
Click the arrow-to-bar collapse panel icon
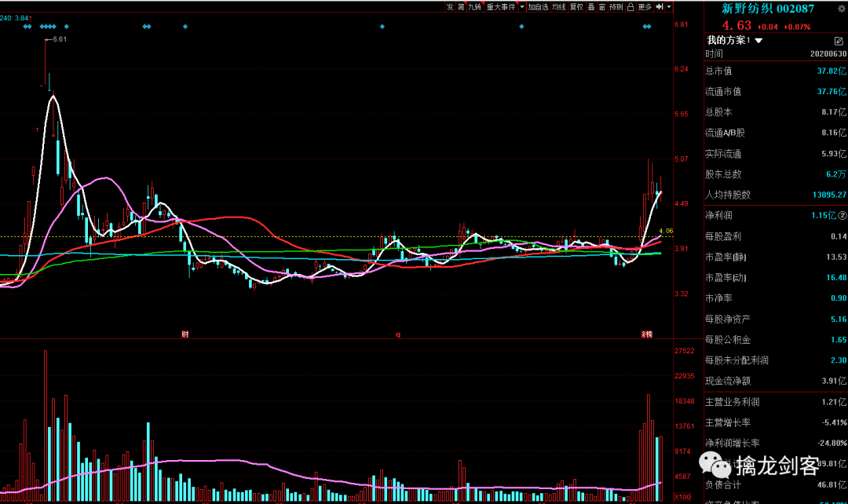(x=660, y=7)
